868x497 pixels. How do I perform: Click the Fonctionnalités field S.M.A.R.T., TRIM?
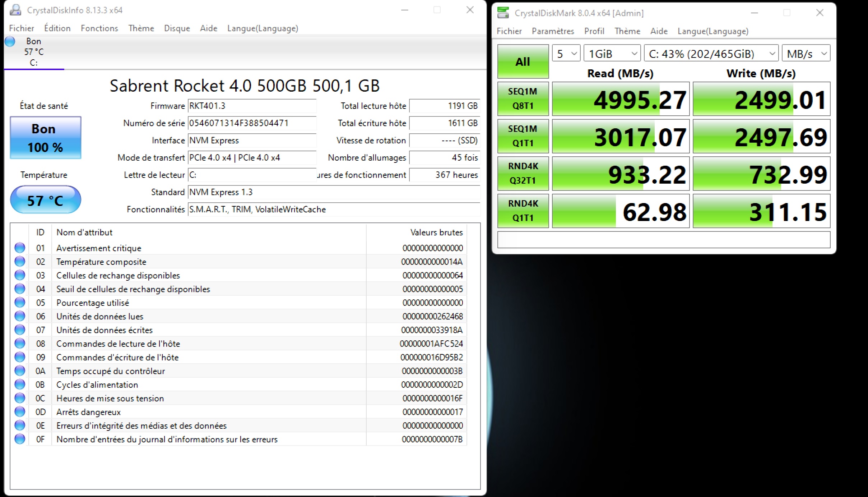(334, 209)
